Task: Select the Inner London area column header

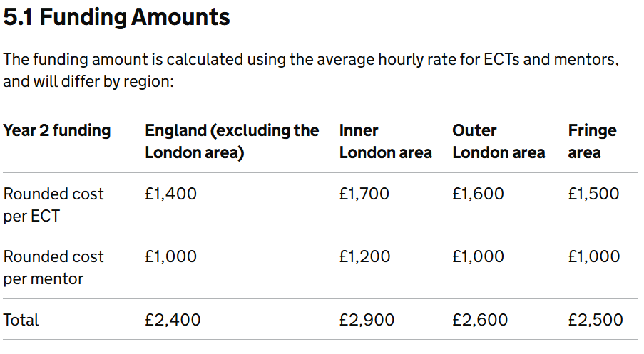Action: coord(385,142)
